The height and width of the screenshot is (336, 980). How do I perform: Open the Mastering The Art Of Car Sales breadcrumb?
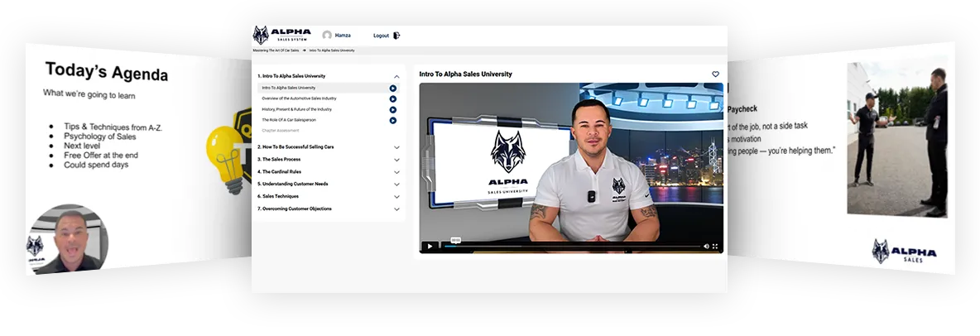(x=276, y=50)
